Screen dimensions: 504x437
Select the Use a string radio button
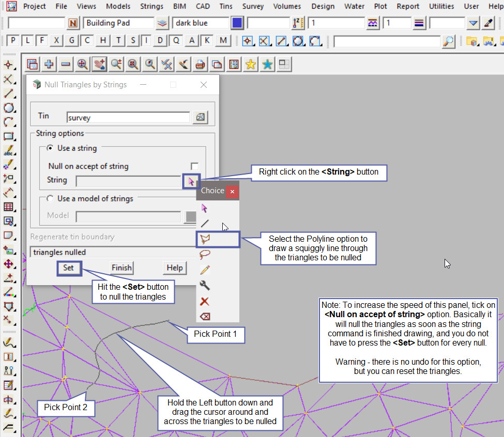pyautogui.click(x=50, y=148)
